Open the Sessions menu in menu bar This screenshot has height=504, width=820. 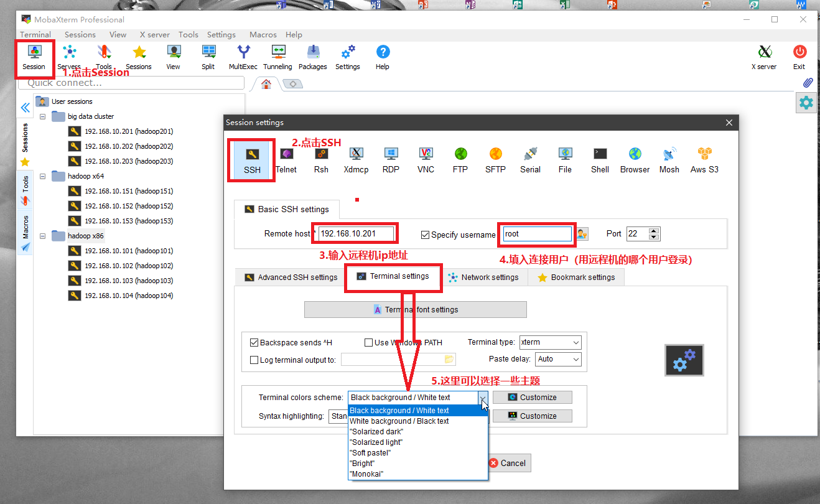click(x=80, y=35)
